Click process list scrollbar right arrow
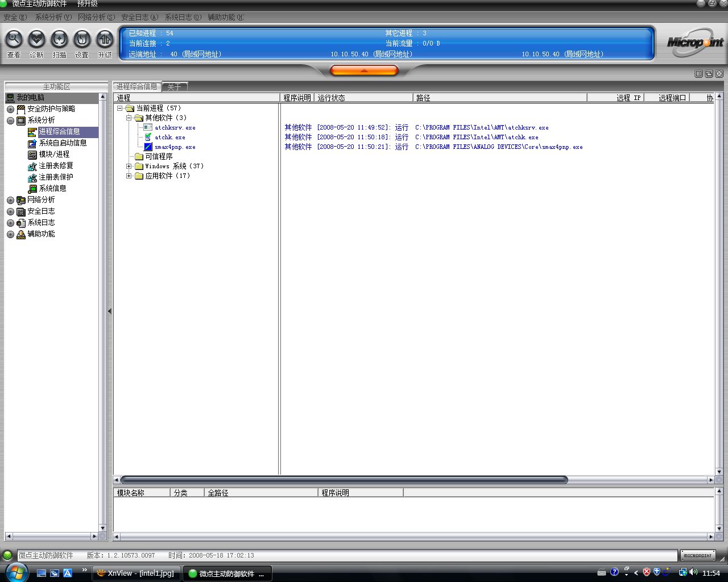The image size is (728, 582). 710,480
